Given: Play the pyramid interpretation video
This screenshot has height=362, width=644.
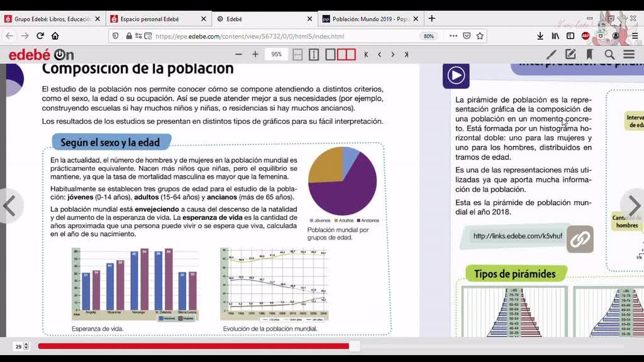Looking at the screenshot, I should pyautogui.click(x=456, y=75).
